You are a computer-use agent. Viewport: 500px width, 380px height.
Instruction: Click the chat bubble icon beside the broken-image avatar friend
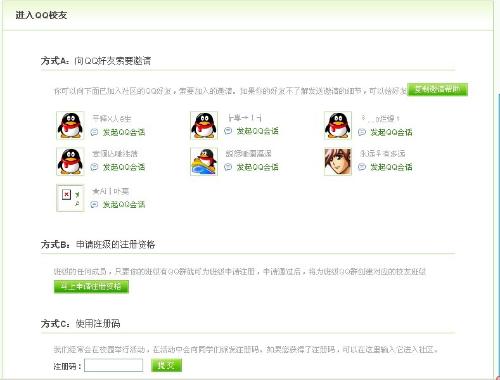(94, 204)
